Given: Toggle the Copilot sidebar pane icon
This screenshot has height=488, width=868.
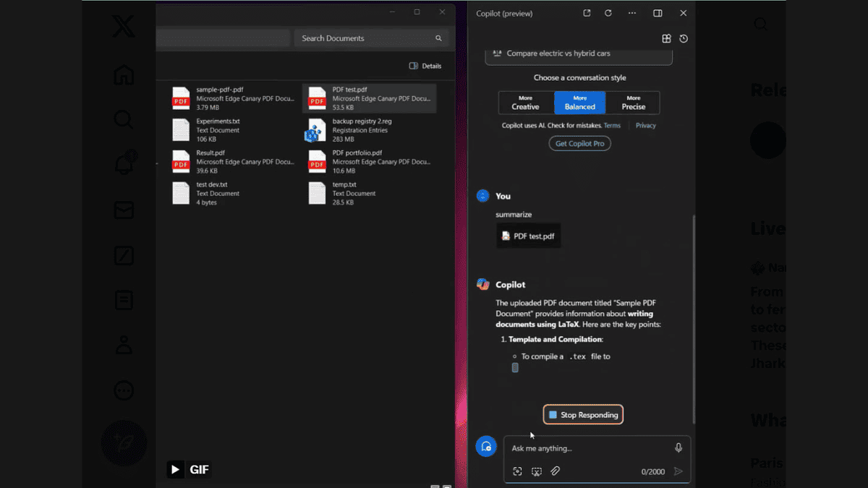Looking at the screenshot, I should (x=658, y=13).
